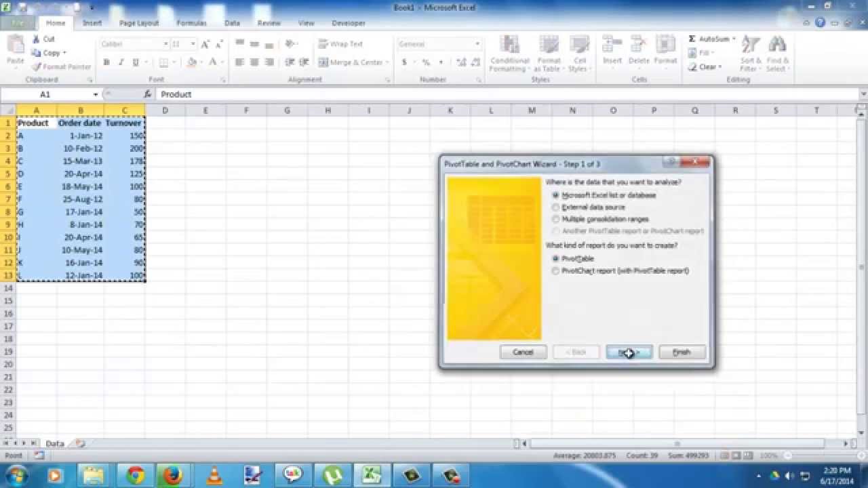Select Multiple consolidation ranges option
Viewport: 868px width, 488px height.
click(x=600, y=220)
